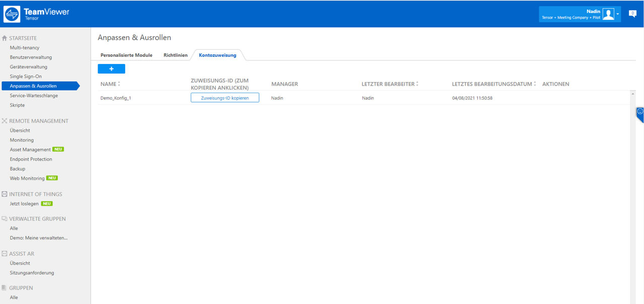Select Alle under Verwaltete Gruppen
Screen dimensions: 644x304
tap(14, 229)
